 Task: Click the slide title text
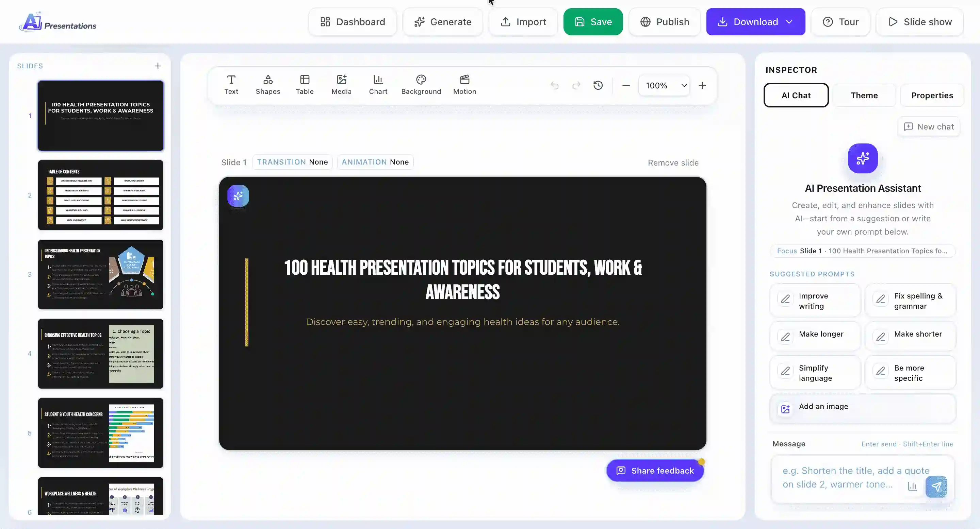coord(463,280)
